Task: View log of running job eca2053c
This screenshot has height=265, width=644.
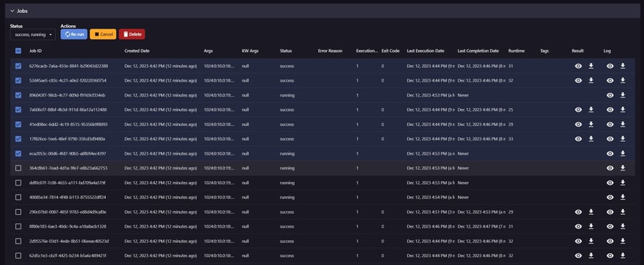Action: pyautogui.click(x=610, y=153)
